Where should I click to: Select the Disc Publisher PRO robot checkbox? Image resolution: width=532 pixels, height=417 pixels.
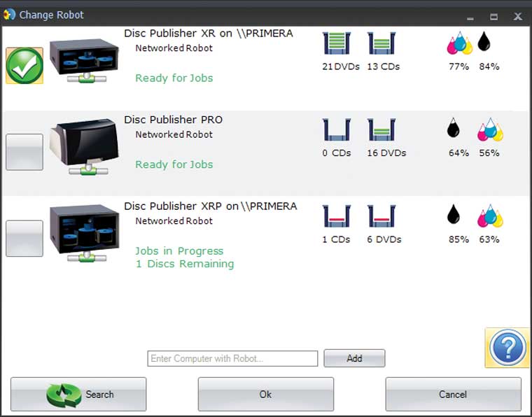(x=24, y=152)
